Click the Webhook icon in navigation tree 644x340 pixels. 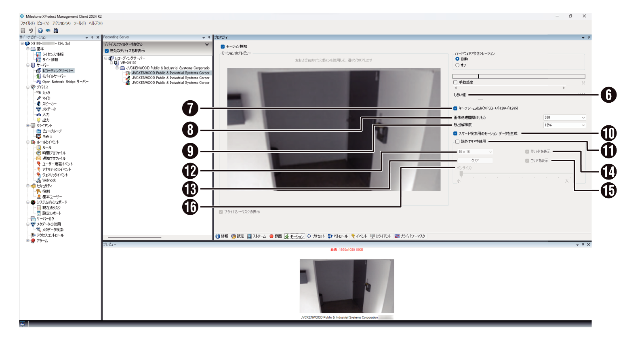39,180
